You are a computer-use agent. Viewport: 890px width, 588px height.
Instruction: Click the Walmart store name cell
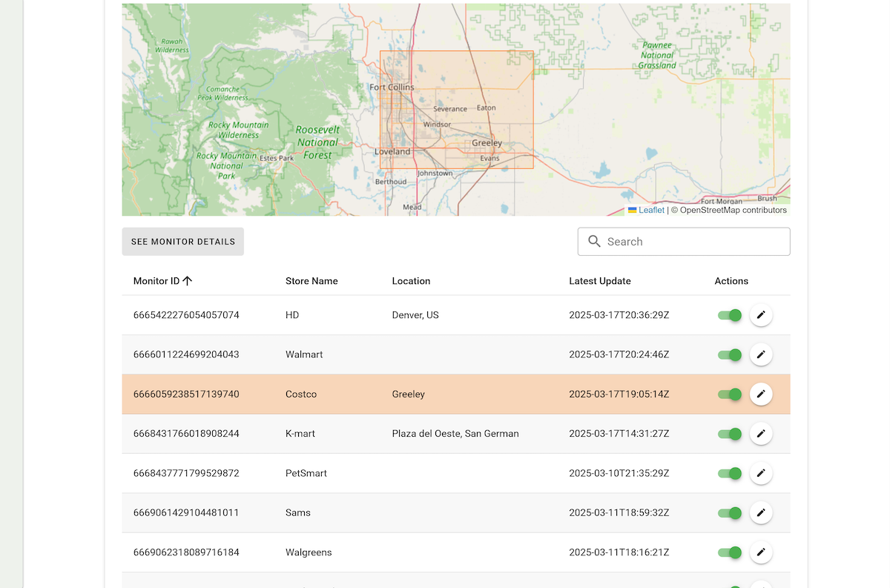tap(304, 354)
